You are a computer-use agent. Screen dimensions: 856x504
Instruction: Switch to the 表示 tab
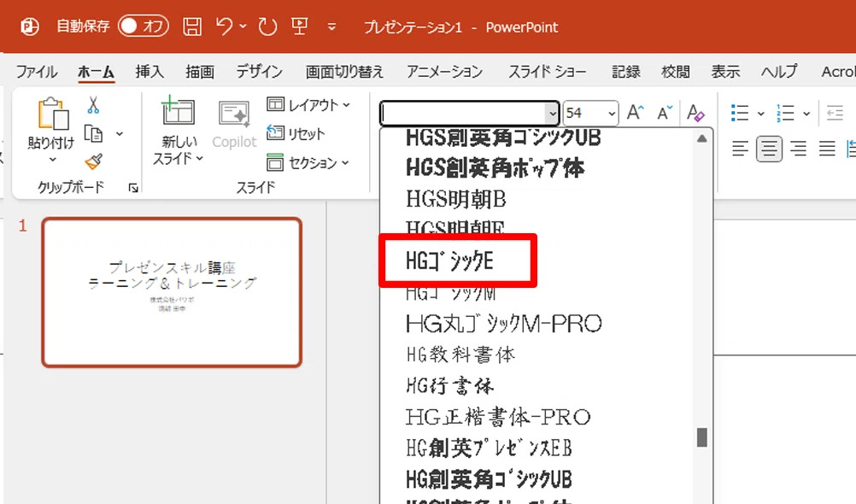coord(725,72)
